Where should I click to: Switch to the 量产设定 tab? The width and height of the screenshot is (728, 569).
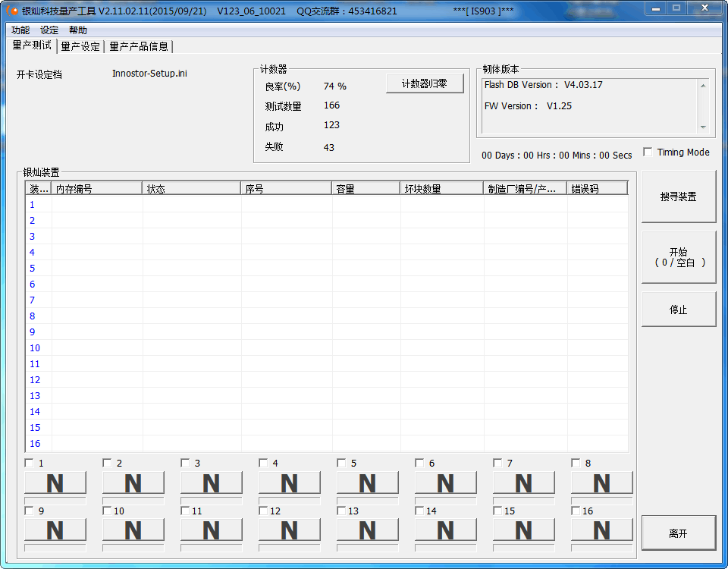(x=80, y=46)
